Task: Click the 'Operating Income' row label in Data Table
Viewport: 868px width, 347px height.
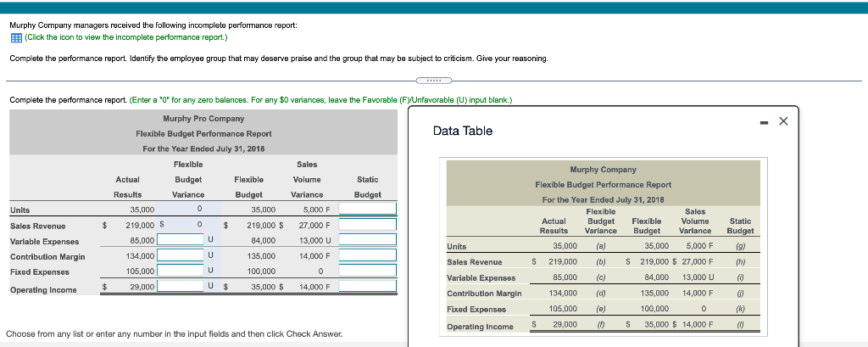Action: [480, 327]
